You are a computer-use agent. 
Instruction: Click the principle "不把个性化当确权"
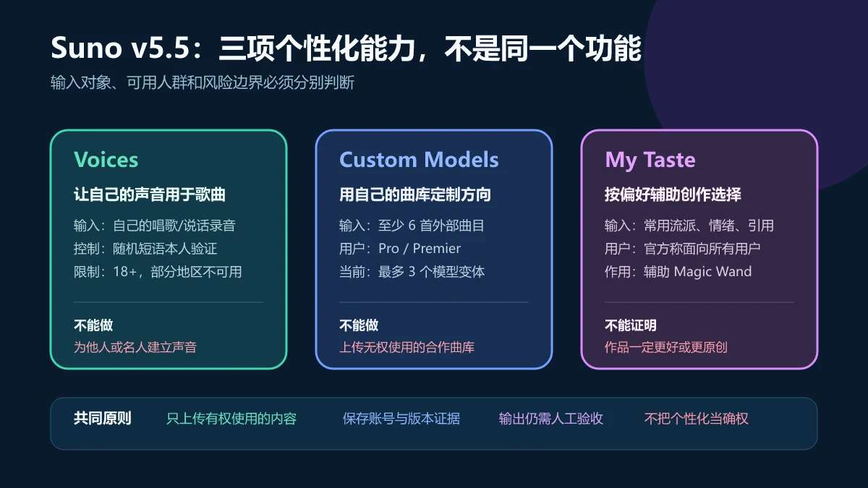click(697, 419)
